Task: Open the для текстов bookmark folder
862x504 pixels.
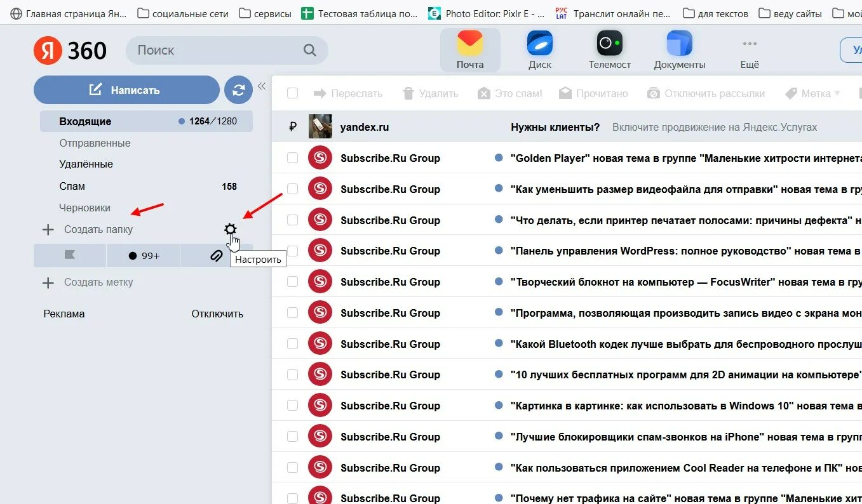Action: [716, 13]
